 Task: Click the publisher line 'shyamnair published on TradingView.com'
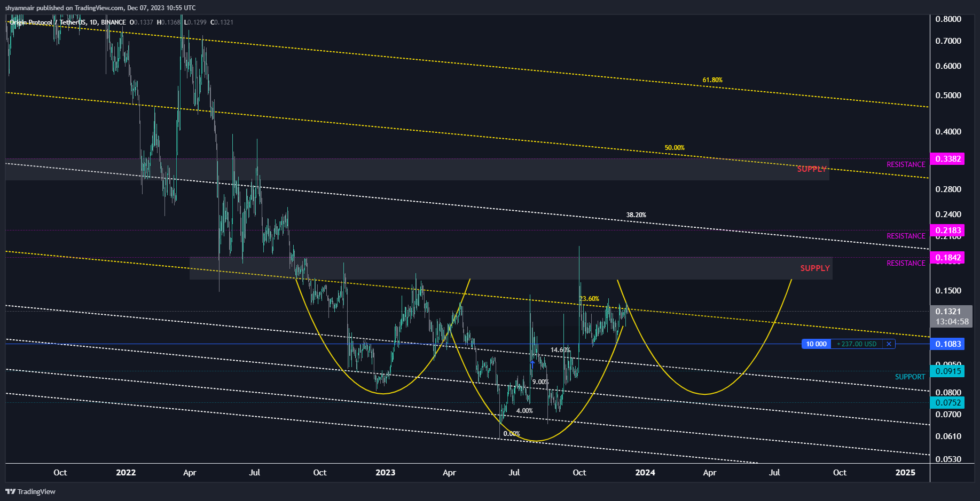(64, 8)
